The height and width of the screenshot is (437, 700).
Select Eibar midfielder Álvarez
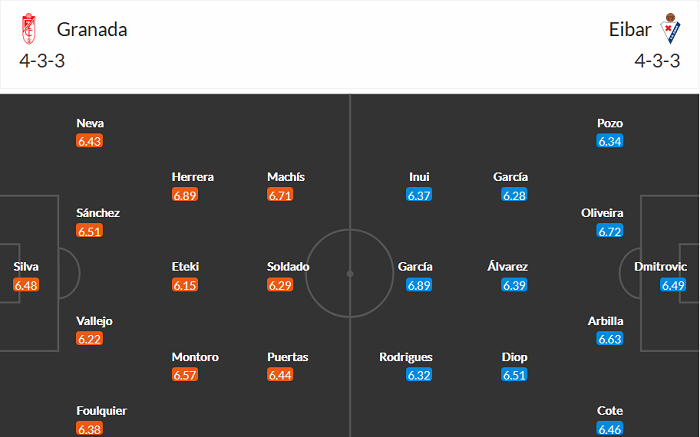point(514,267)
